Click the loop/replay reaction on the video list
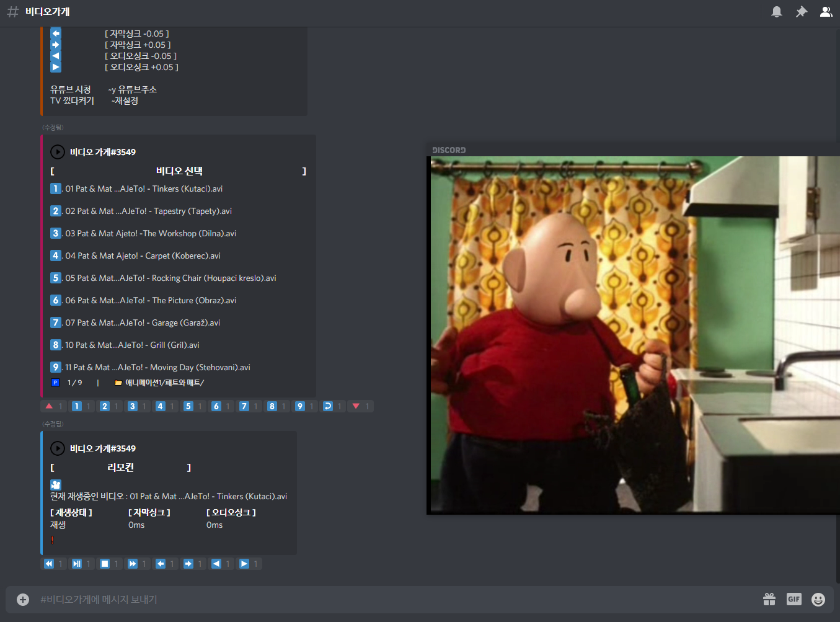The height and width of the screenshot is (622, 840). (328, 406)
